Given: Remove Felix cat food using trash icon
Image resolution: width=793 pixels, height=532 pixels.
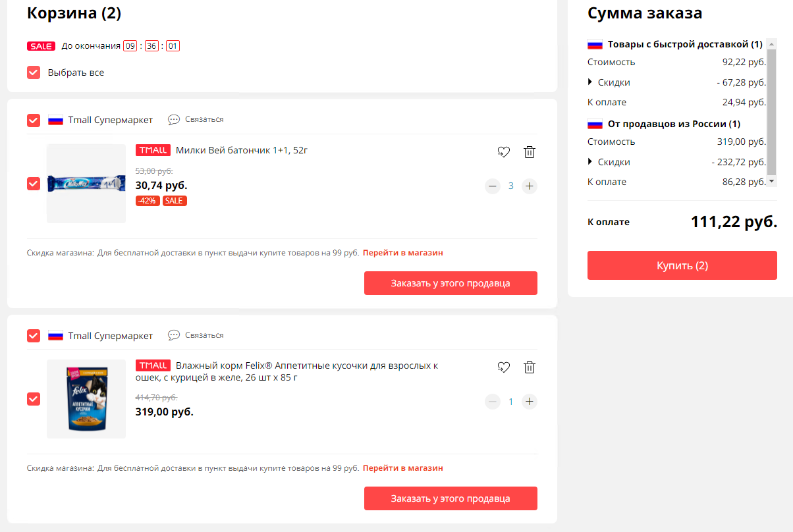Looking at the screenshot, I should click(x=530, y=367).
